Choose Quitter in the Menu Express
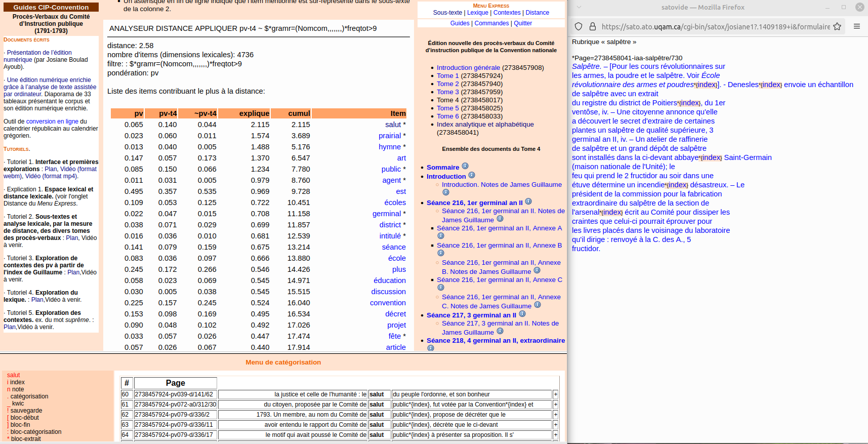 click(x=523, y=23)
